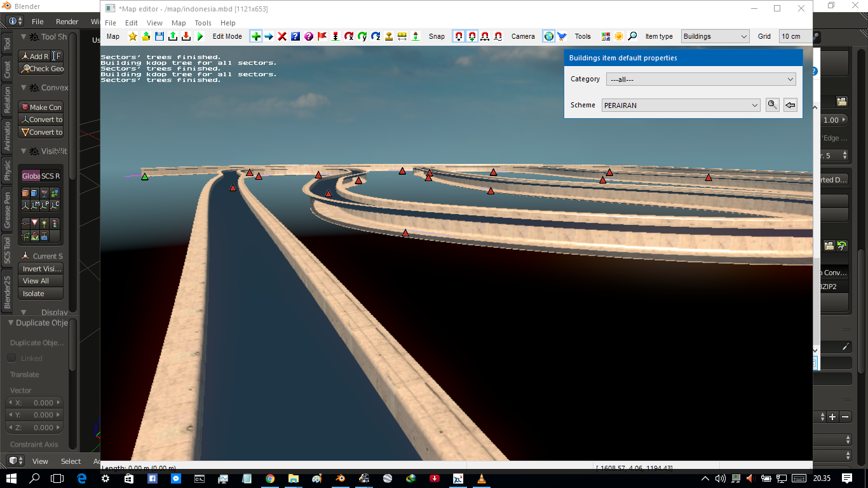
Task: Select the New item tool (green plus)
Action: click(255, 36)
